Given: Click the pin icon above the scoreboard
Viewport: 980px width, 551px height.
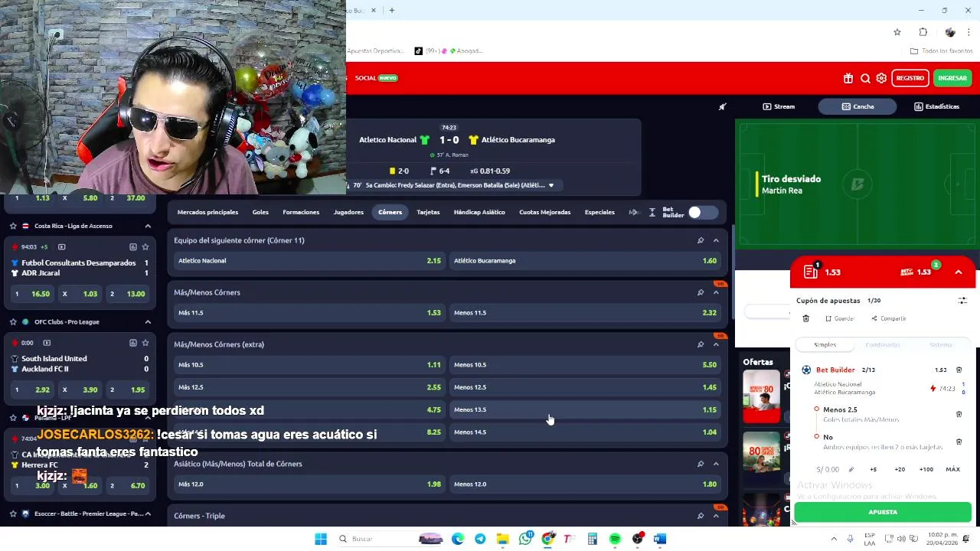Looking at the screenshot, I should tap(722, 106).
